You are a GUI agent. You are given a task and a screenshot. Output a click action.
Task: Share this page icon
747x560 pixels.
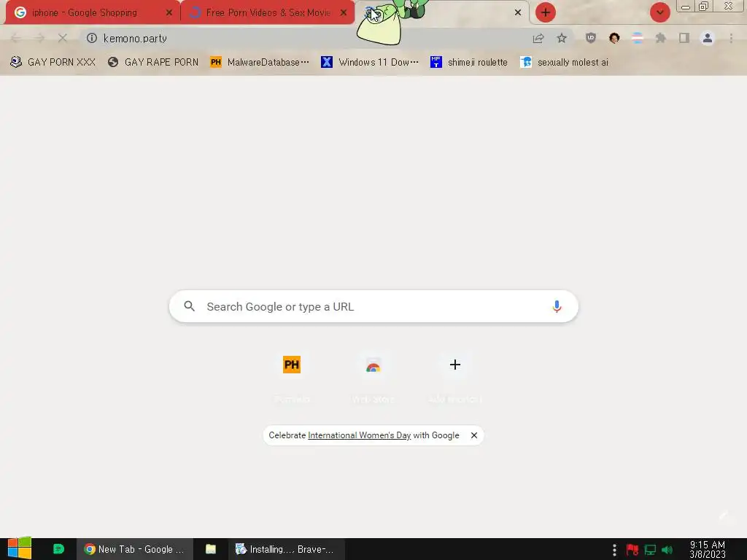(x=538, y=38)
